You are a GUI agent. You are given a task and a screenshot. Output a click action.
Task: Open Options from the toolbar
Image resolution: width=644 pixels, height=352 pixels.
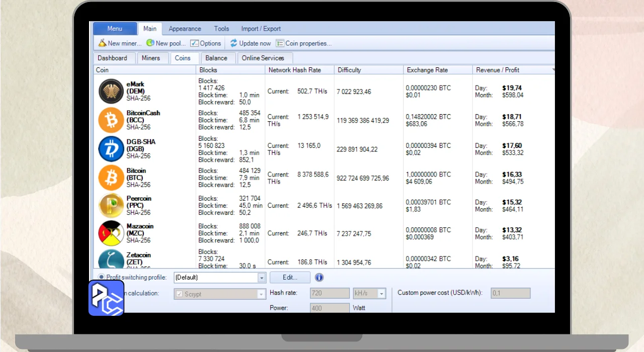206,43
